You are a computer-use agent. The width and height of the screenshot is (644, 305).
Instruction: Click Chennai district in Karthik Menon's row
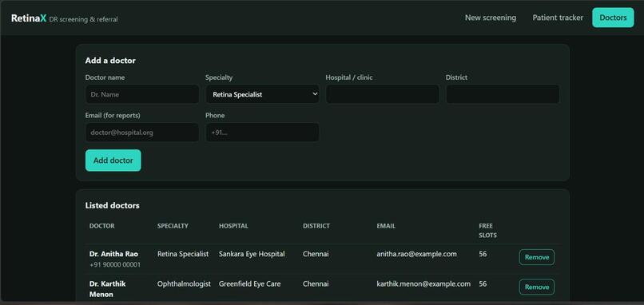coord(316,283)
